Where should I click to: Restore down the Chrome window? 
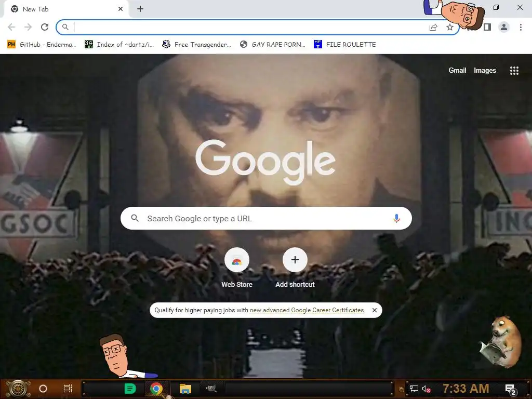(x=496, y=7)
